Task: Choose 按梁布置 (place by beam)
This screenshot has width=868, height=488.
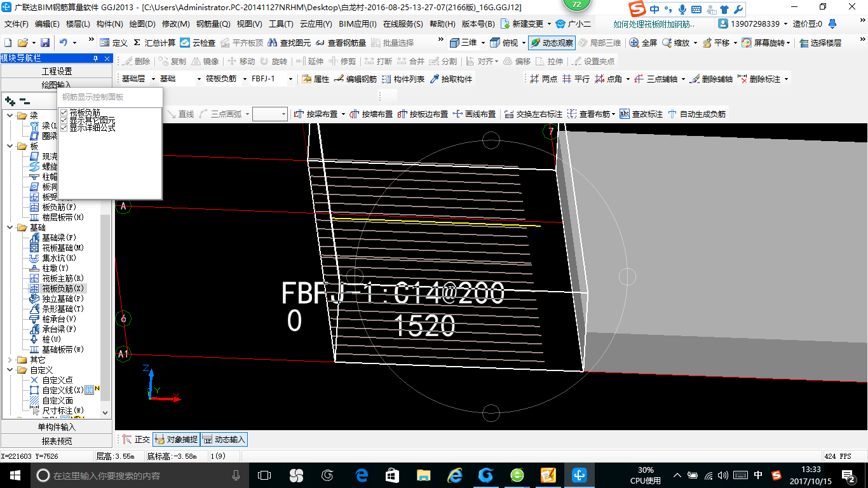Action: pos(315,114)
